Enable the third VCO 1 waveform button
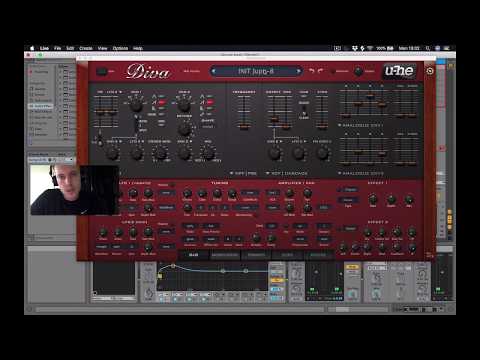This screenshot has height=360, width=480. click(x=162, y=108)
